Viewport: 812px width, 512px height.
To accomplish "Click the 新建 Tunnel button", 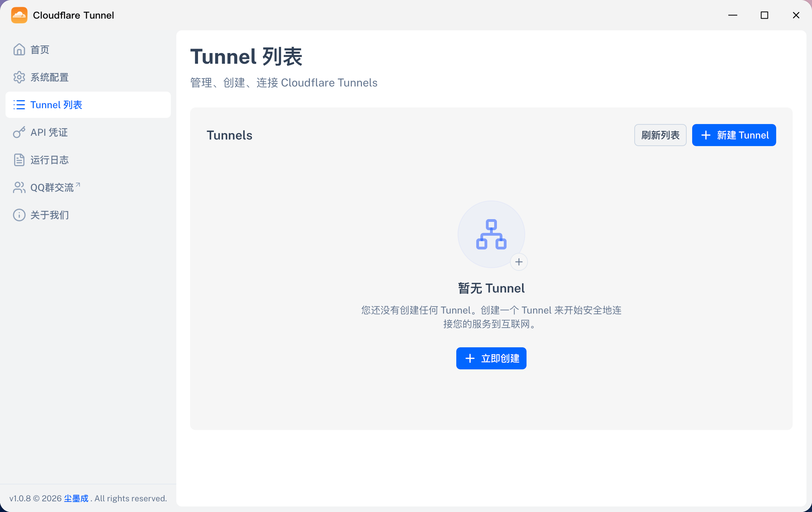I will (x=734, y=135).
